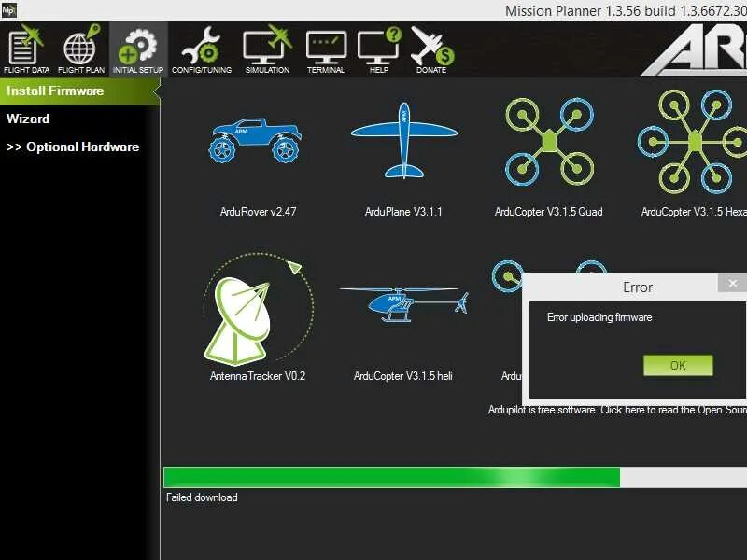Confirm the error with the OK button

tap(678, 365)
